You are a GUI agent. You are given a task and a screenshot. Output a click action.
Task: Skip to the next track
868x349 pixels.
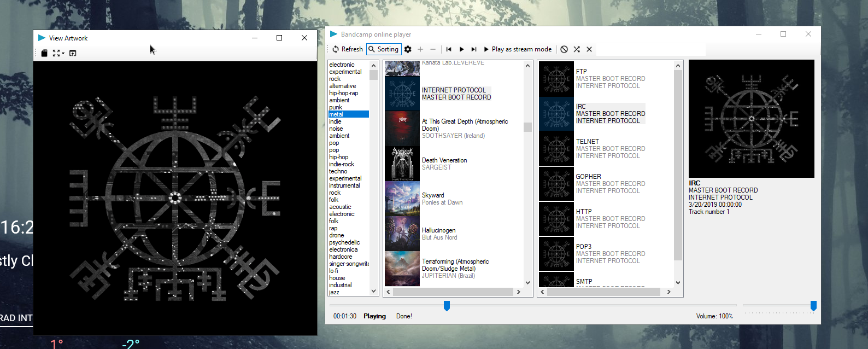(474, 49)
